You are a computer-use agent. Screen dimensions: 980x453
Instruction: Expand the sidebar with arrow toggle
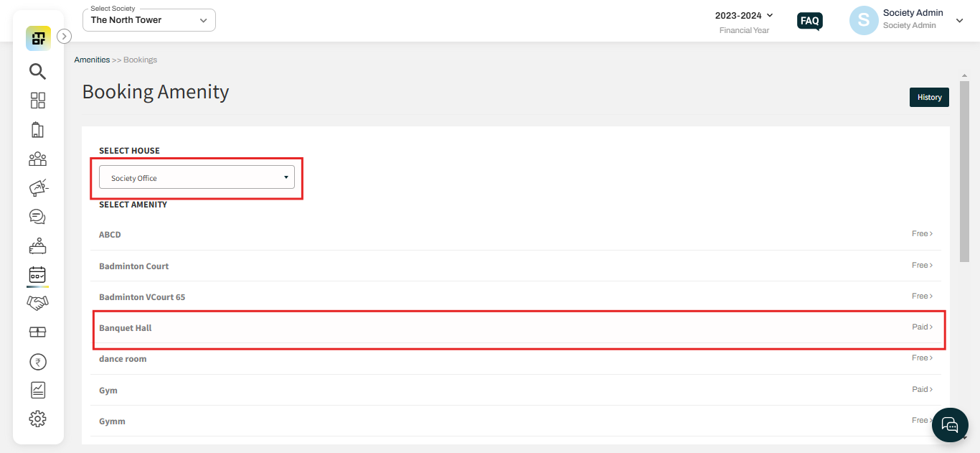64,36
